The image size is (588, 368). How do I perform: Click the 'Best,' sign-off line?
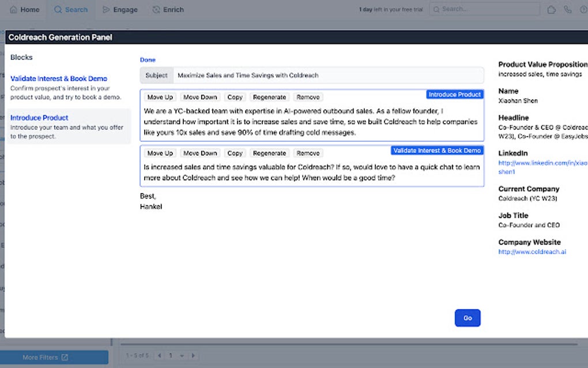(x=148, y=196)
